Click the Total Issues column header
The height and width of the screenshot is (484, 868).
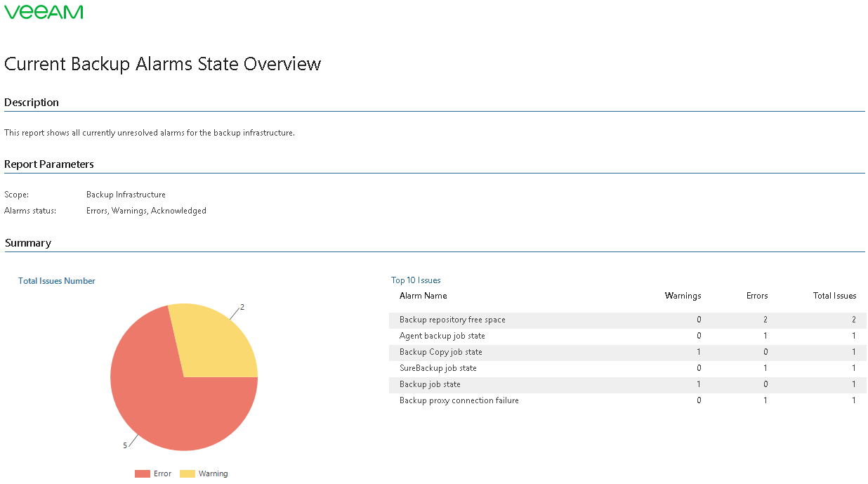coord(834,296)
